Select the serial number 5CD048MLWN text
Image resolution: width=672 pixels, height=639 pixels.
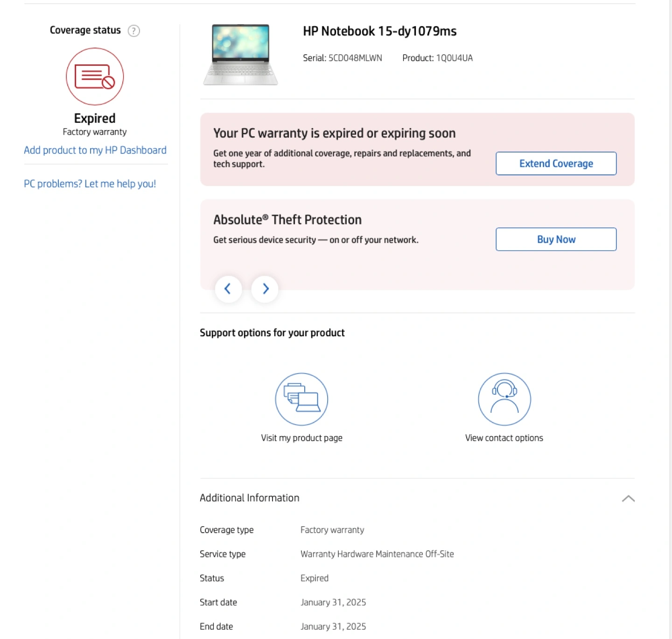(355, 58)
